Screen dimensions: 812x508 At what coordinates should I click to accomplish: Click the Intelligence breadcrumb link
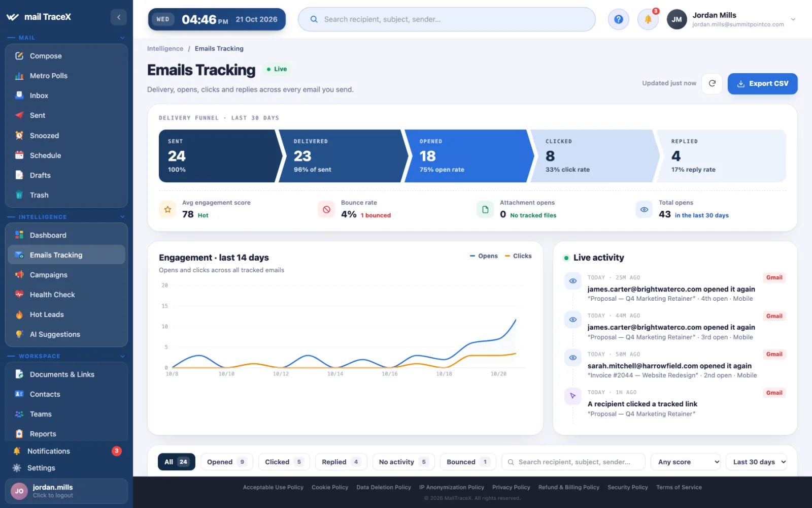(x=165, y=49)
